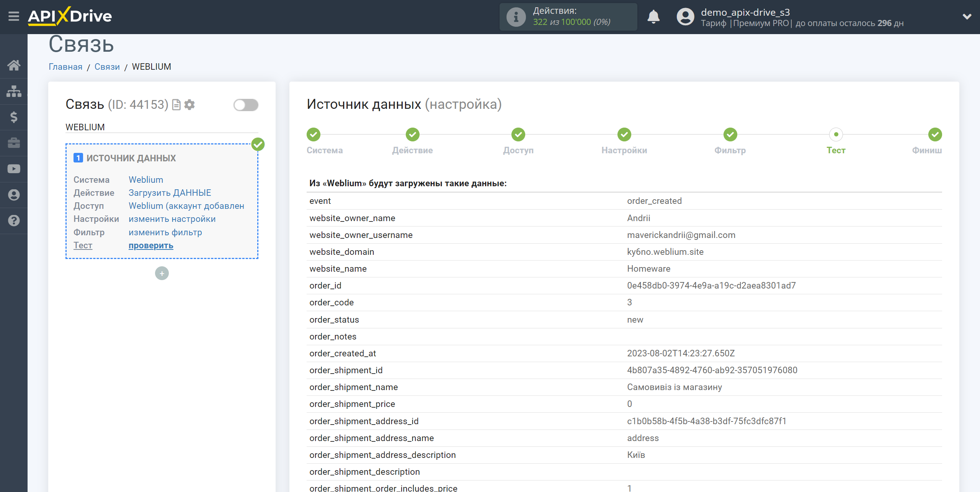Select the Действие step
Viewport: 980px width, 492px height.
click(412, 150)
